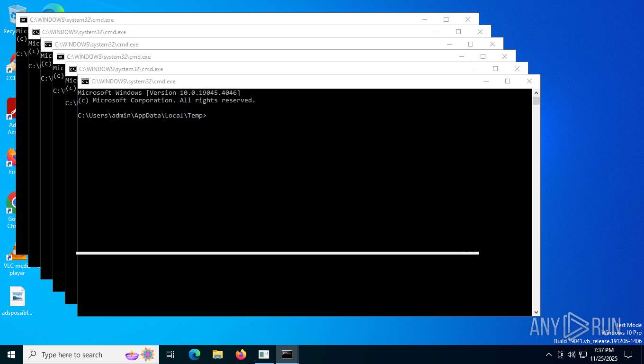This screenshot has height=364, width=644.
Task: Click the scroll down arrow in front cmd window
Action: [536, 312]
